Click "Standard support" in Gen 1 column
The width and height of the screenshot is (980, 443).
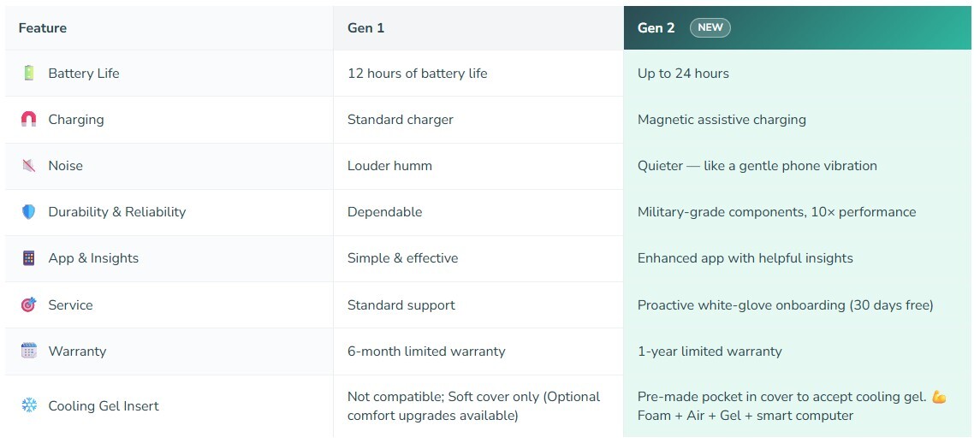401,305
